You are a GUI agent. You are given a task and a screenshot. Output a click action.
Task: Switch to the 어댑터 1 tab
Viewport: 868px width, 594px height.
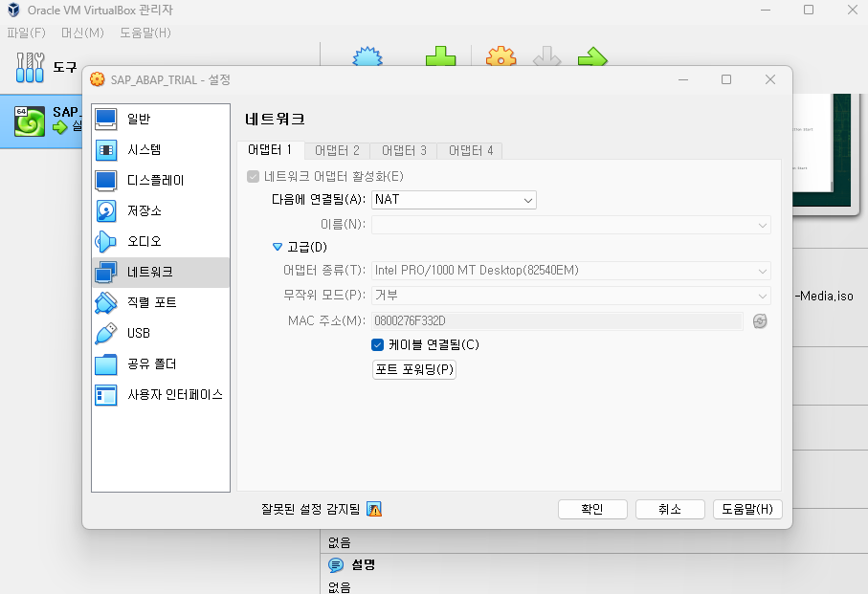pos(270,150)
